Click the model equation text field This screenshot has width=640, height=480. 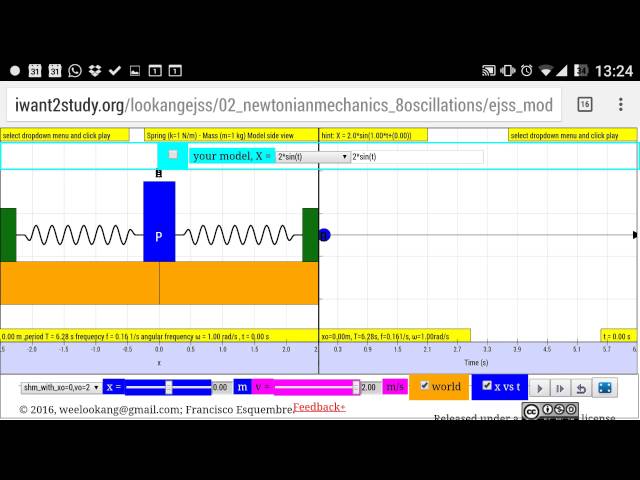417,157
